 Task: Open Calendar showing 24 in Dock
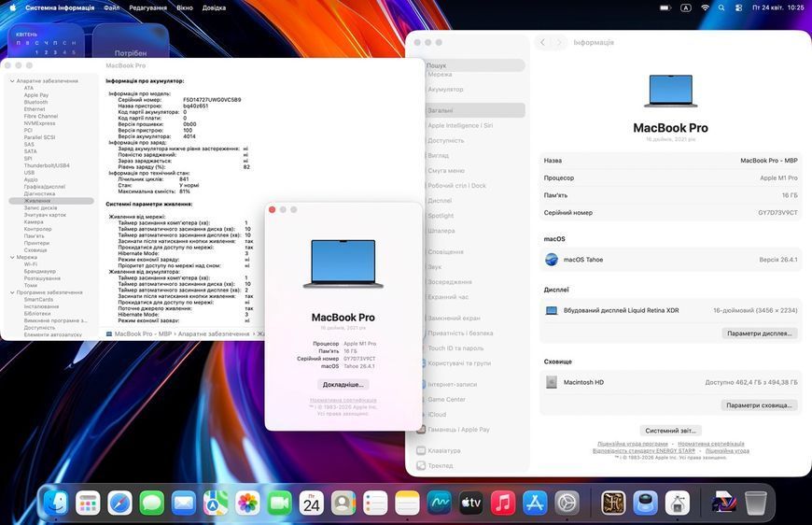point(311,503)
